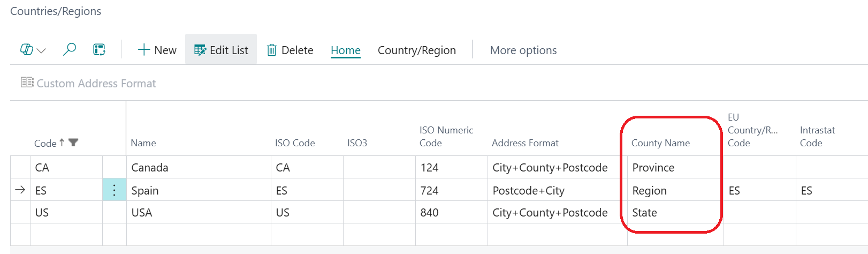Open the Copilot dropdown icon

(33, 50)
